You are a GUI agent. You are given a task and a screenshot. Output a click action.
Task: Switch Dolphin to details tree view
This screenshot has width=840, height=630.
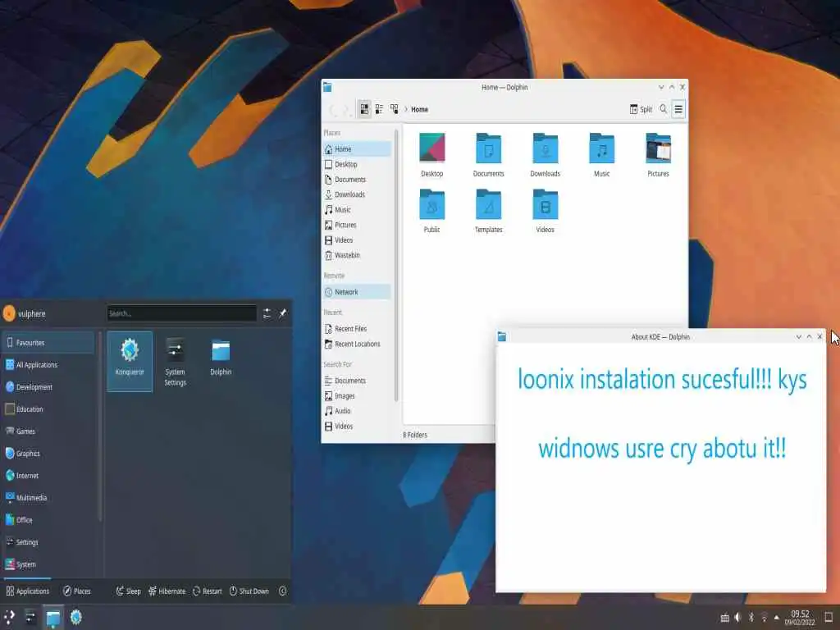coord(395,109)
